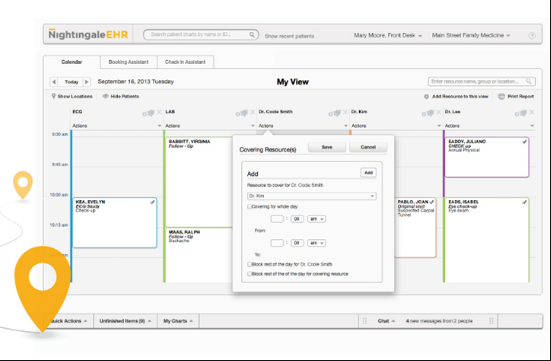Viewport: 551px width, 361px height.
Task: Expand the Actions dropdown under LAB
Action: coord(210,126)
